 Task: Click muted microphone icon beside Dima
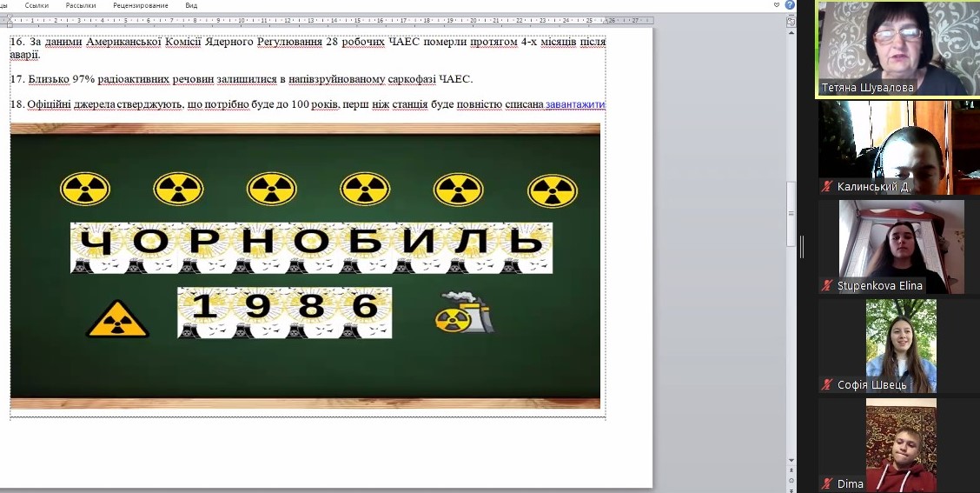click(827, 483)
